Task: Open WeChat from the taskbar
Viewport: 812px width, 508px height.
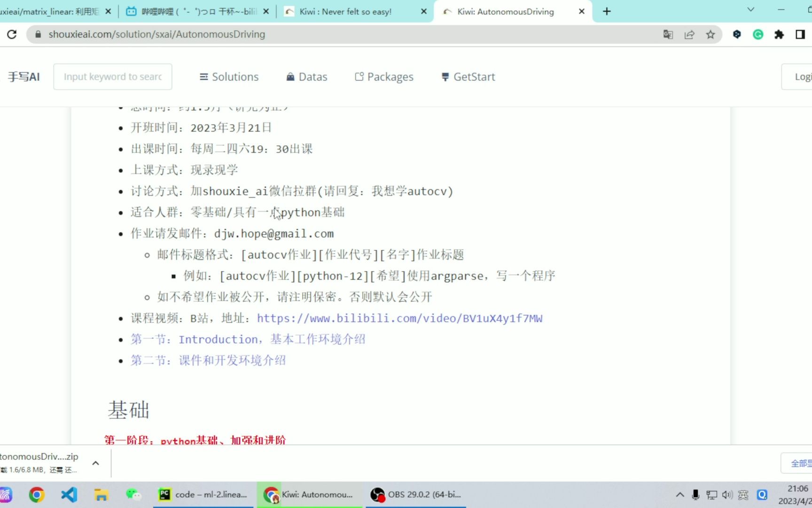Action: click(x=133, y=495)
